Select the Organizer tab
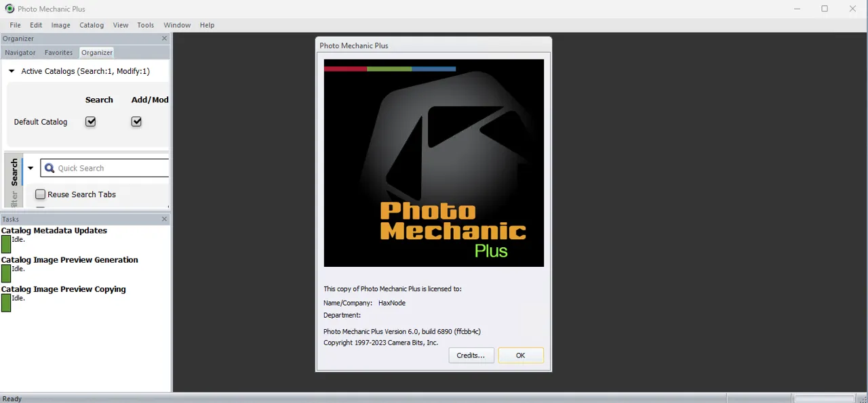The height and width of the screenshot is (403, 868). tap(97, 52)
